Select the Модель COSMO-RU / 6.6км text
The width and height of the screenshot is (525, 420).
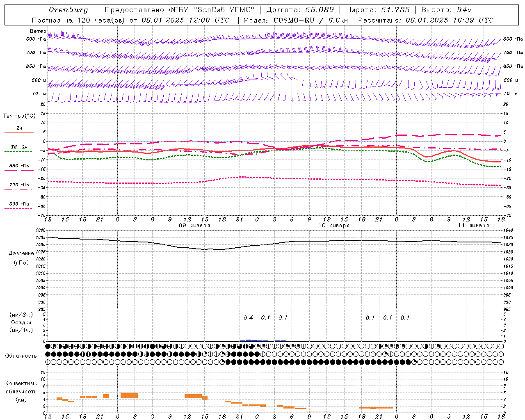tap(296, 20)
